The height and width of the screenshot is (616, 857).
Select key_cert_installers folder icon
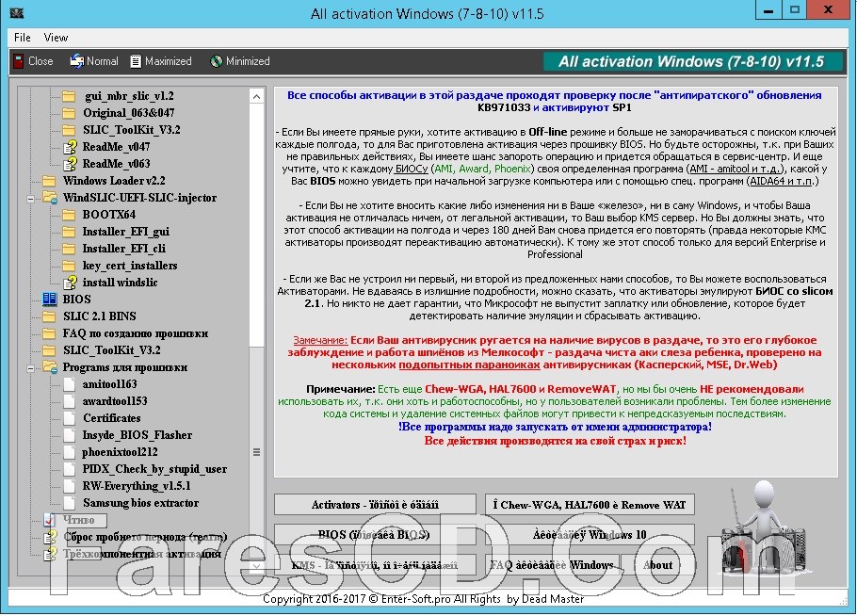69,266
